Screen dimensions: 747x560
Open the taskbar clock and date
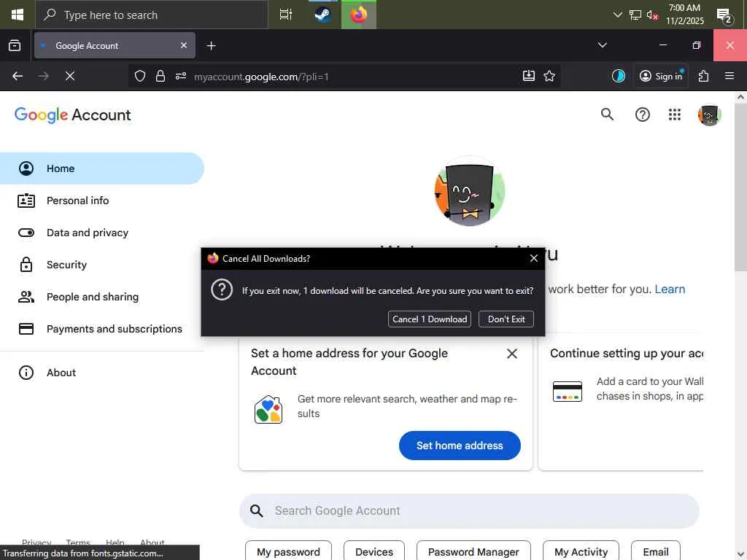(x=684, y=15)
